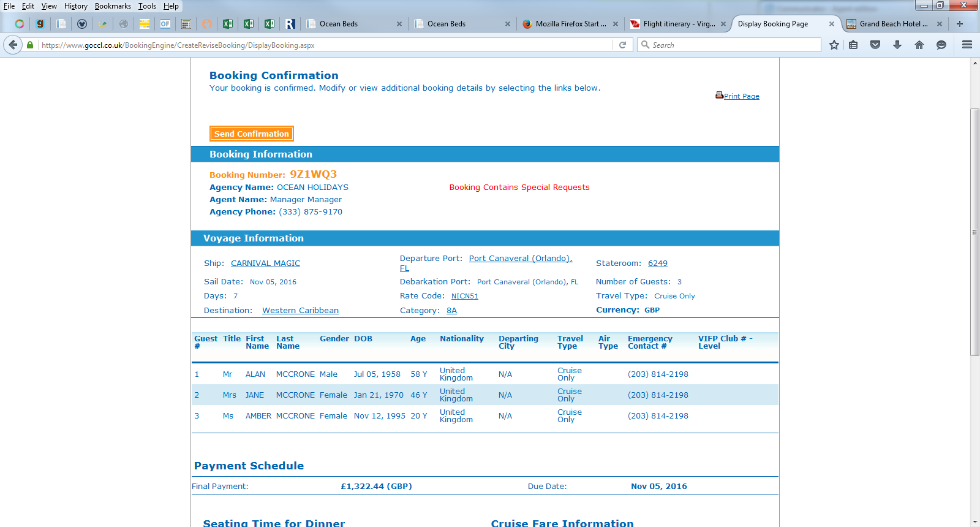Switch to the colorful ring pinned tab

20,24
